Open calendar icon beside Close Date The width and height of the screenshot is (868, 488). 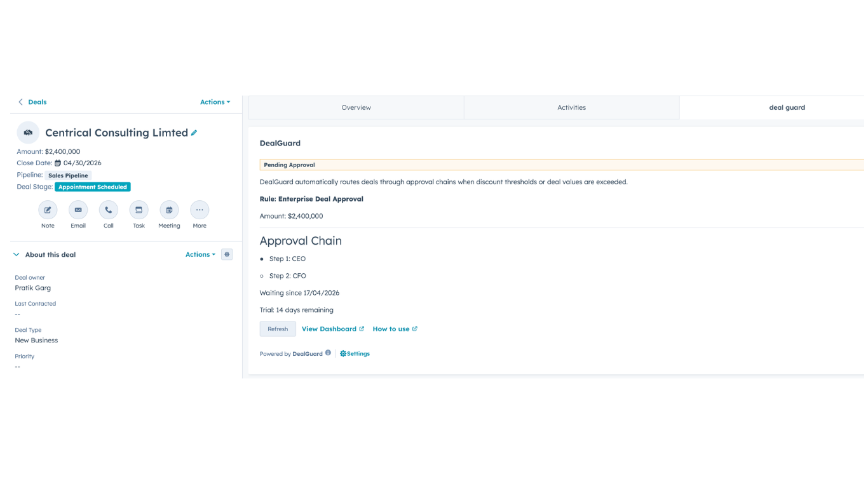pos(58,163)
